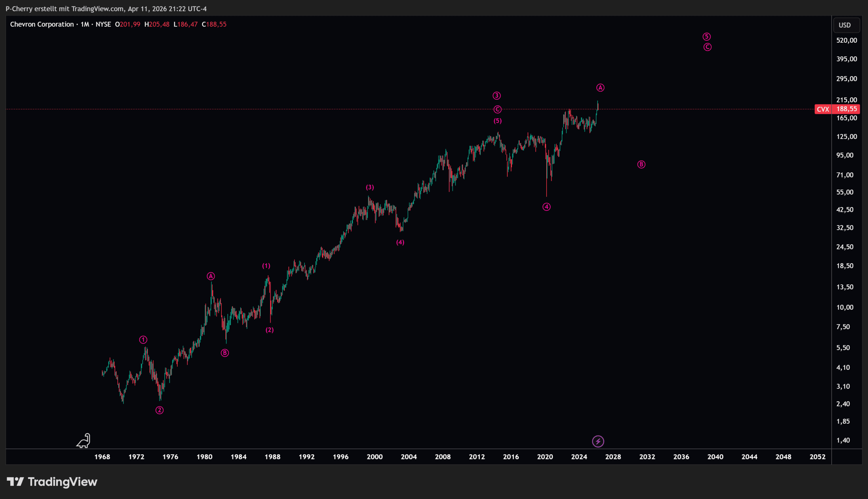Click the 188,55 current price label
This screenshot has width=868, height=499.
coord(847,109)
